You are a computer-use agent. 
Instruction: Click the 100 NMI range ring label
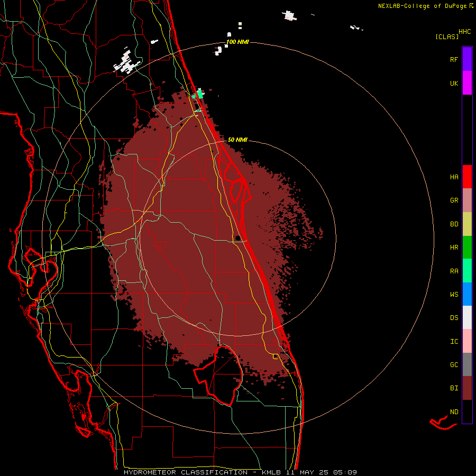coord(237,42)
